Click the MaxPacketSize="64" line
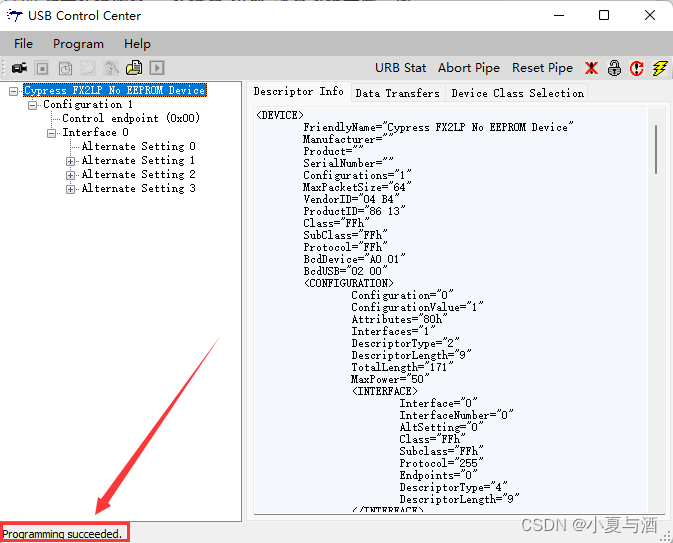673x543 pixels. pyautogui.click(x=357, y=187)
